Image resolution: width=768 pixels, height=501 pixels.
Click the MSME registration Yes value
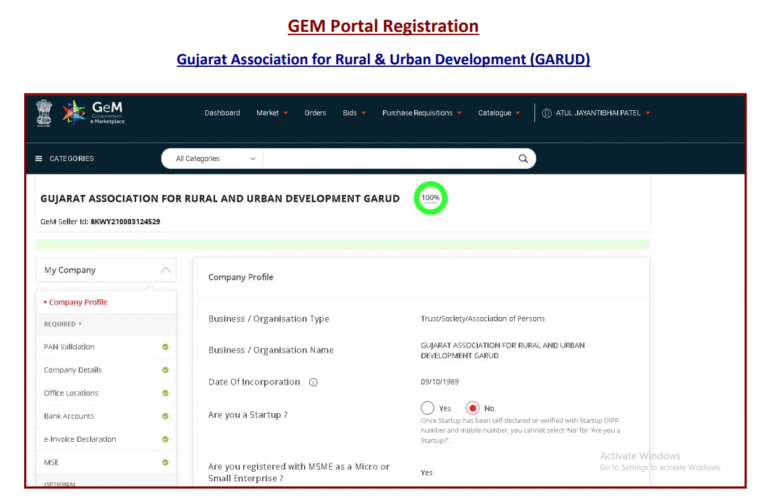pyautogui.click(x=426, y=473)
